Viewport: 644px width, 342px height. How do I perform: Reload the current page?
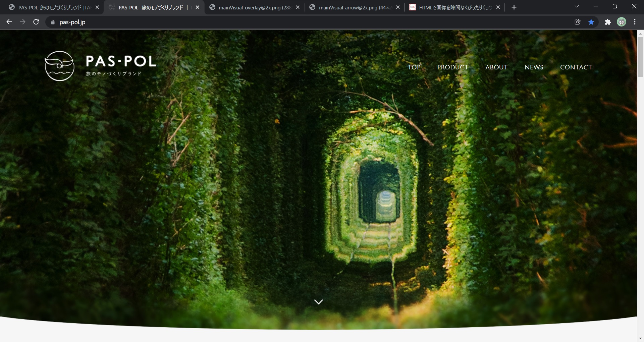point(36,22)
